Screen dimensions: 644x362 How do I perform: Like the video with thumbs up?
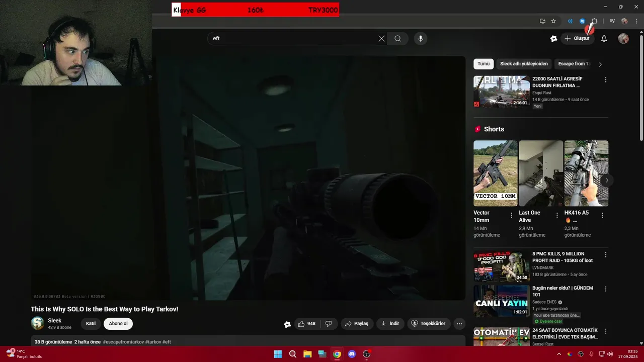coord(307,324)
